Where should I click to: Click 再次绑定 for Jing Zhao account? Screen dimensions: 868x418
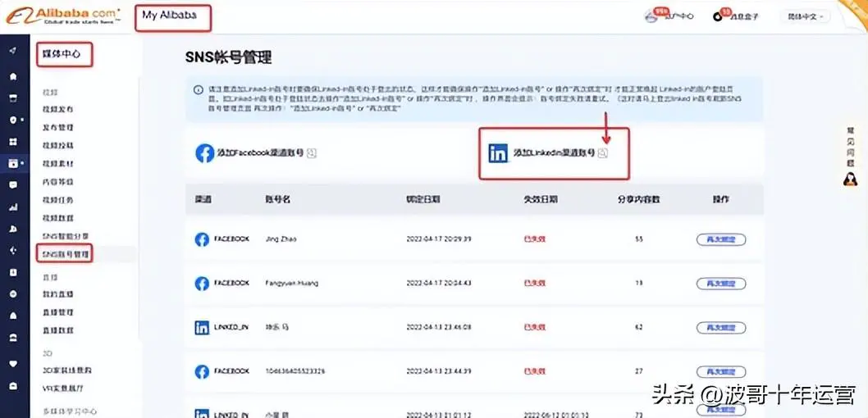[x=720, y=239]
